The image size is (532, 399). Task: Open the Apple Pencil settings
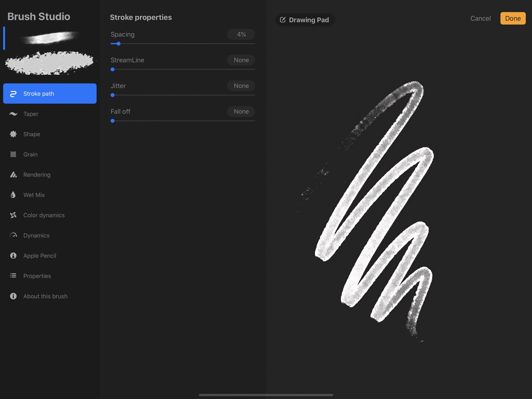(13, 255)
